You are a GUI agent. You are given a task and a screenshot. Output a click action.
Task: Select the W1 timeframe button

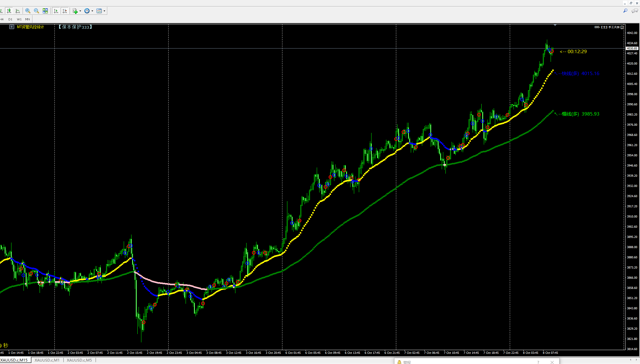pos(19,19)
